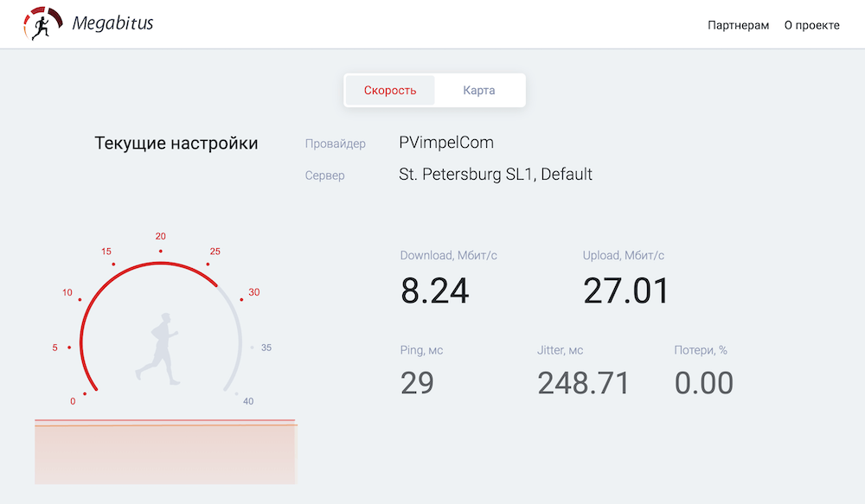Click the Download value 8.24

[x=435, y=290]
